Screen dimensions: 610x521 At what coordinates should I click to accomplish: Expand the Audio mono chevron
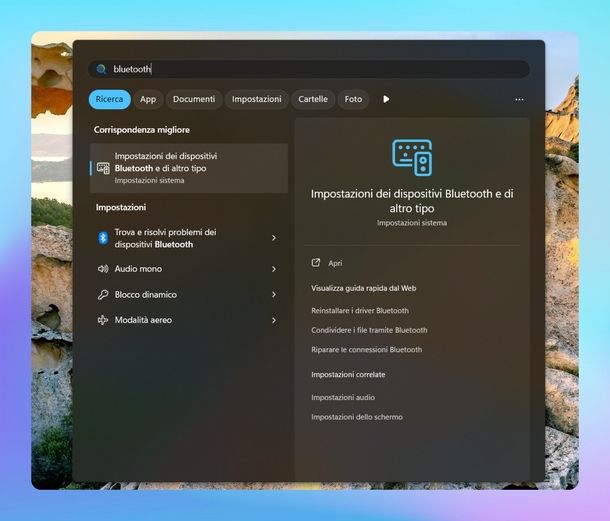[x=274, y=269]
